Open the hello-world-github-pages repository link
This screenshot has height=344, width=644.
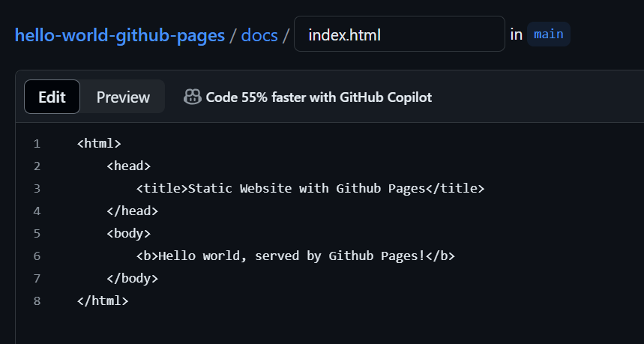(x=119, y=35)
